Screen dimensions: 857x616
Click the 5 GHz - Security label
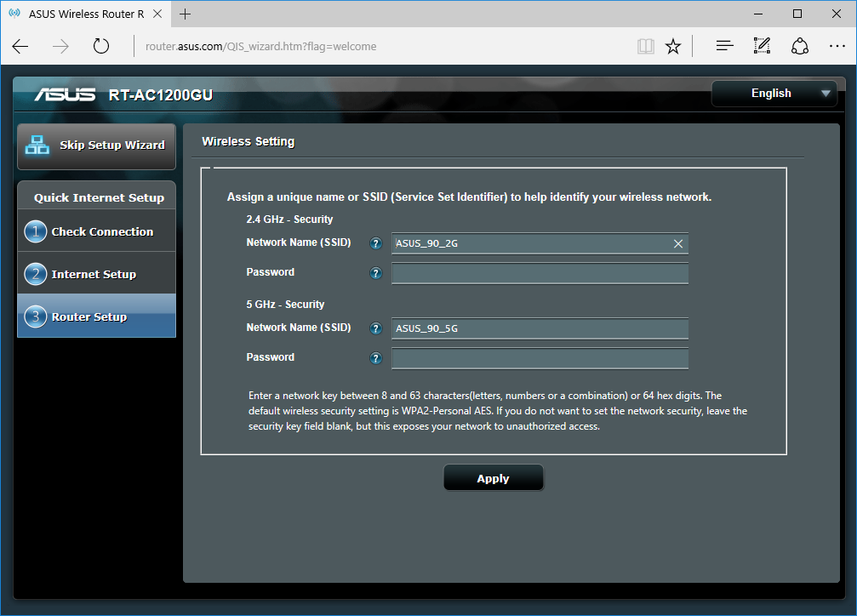[285, 305]
